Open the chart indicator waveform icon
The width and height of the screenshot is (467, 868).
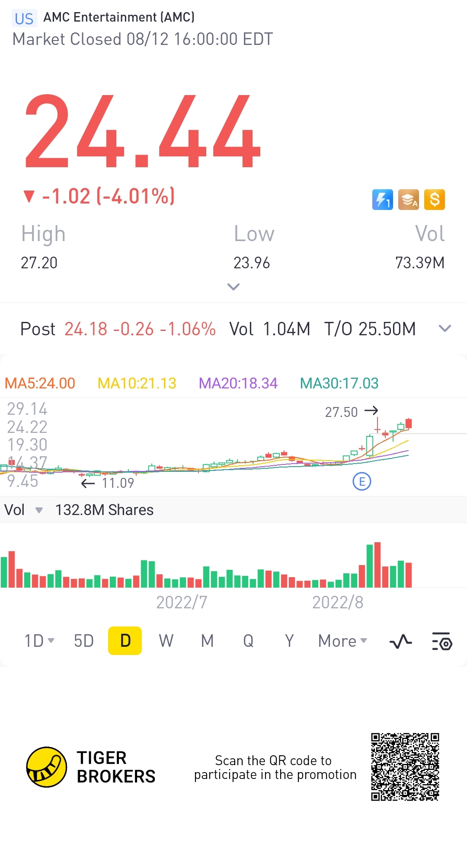pos(401,642)
